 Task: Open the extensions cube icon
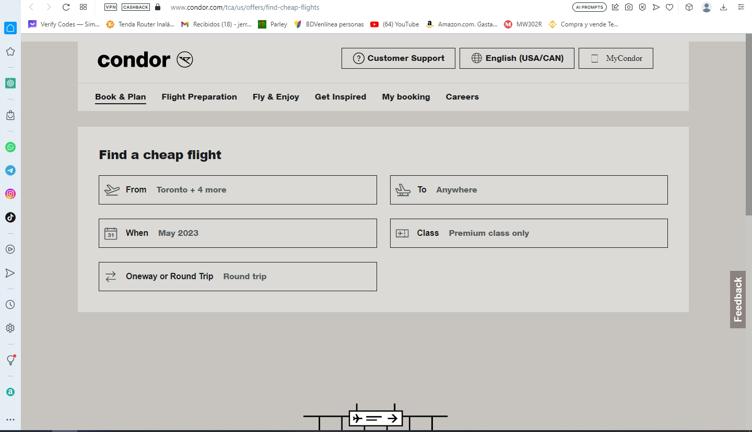point(689,7)
